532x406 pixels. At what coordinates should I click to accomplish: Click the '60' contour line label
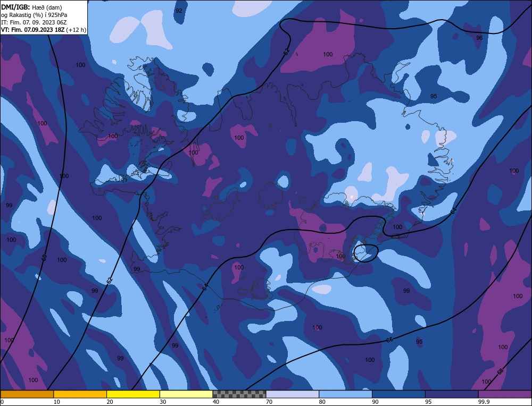click(44, 258)
